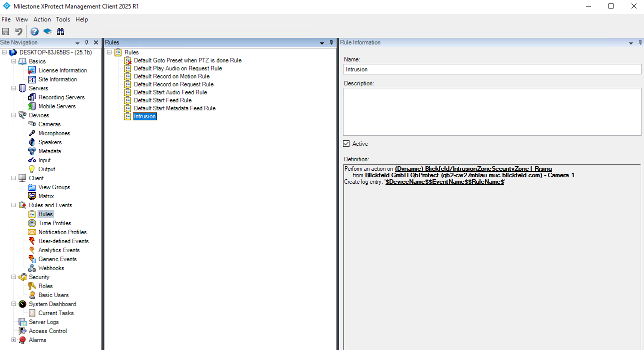Pin the Site Navigation panel

point(87,43)
